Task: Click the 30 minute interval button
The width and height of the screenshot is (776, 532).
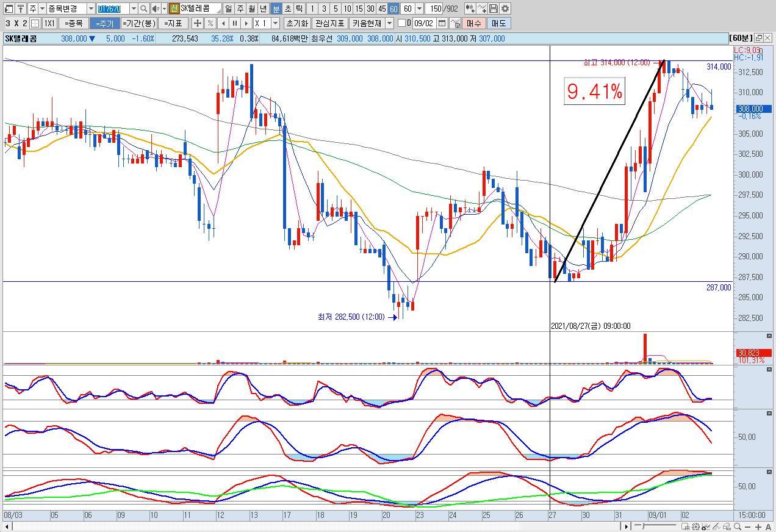Action: tap(370, 9)
